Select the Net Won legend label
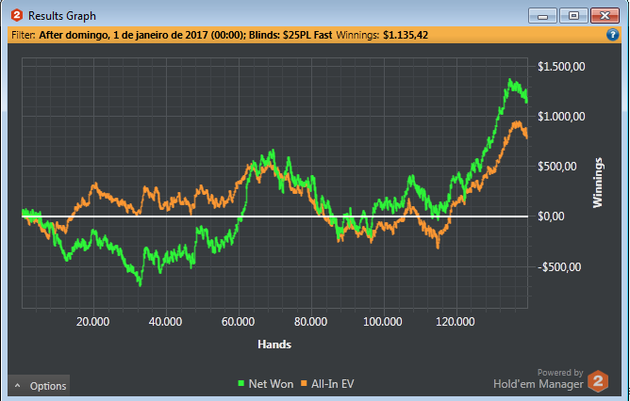The height and width of the screenshot is (401, 630). point(271,384)
